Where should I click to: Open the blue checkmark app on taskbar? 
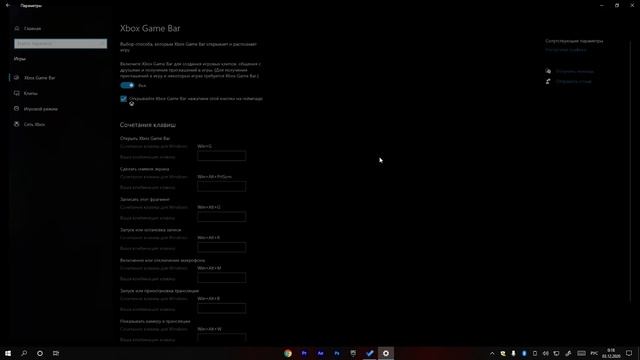click(369, 353)
